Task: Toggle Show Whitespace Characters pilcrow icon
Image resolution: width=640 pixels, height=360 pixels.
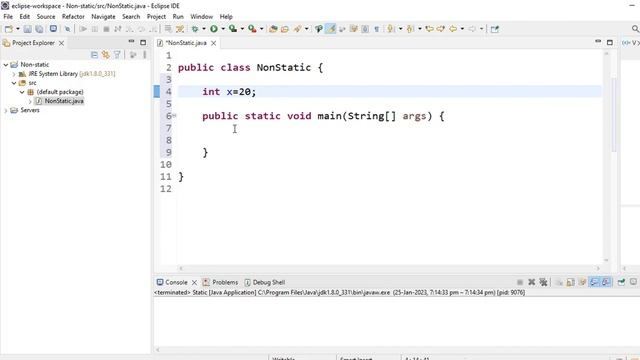Action: click(376, 29)
